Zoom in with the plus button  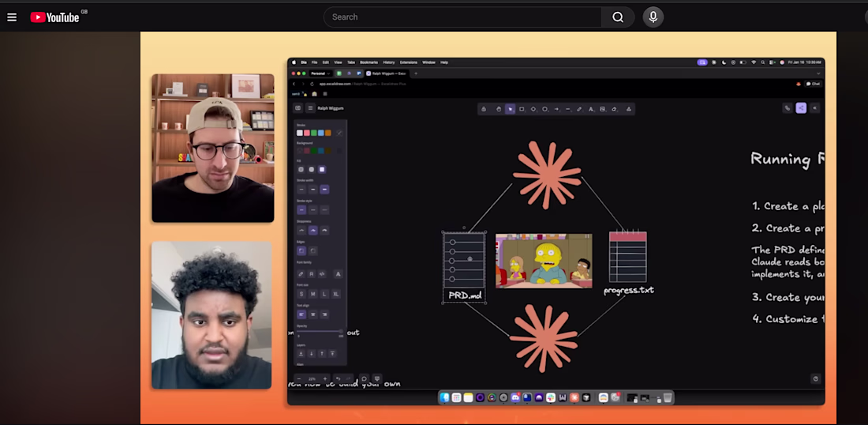(x=325, y=379)
